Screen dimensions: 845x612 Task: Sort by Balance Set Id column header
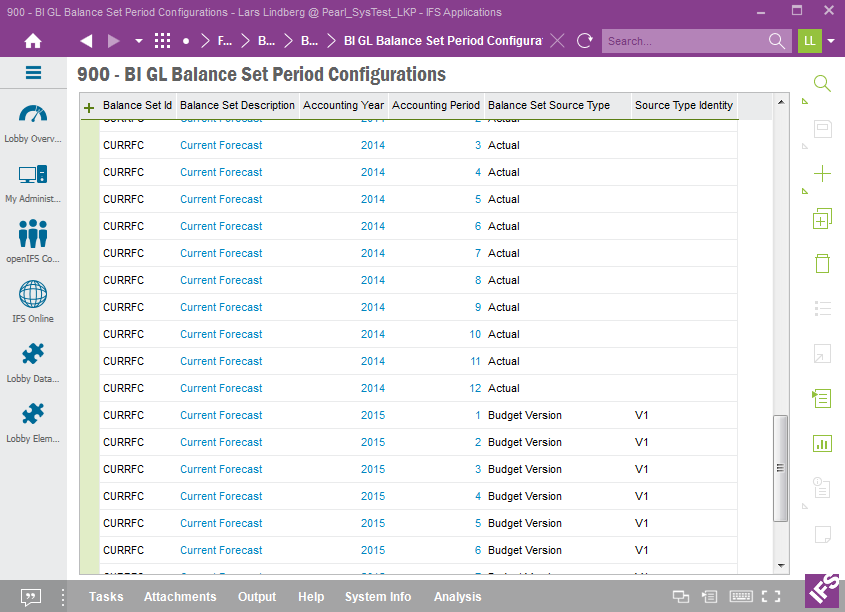click(137, 106)
